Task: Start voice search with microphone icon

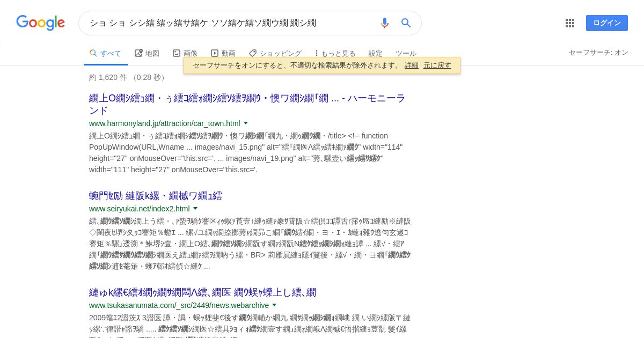Action: tap(384, 23)
